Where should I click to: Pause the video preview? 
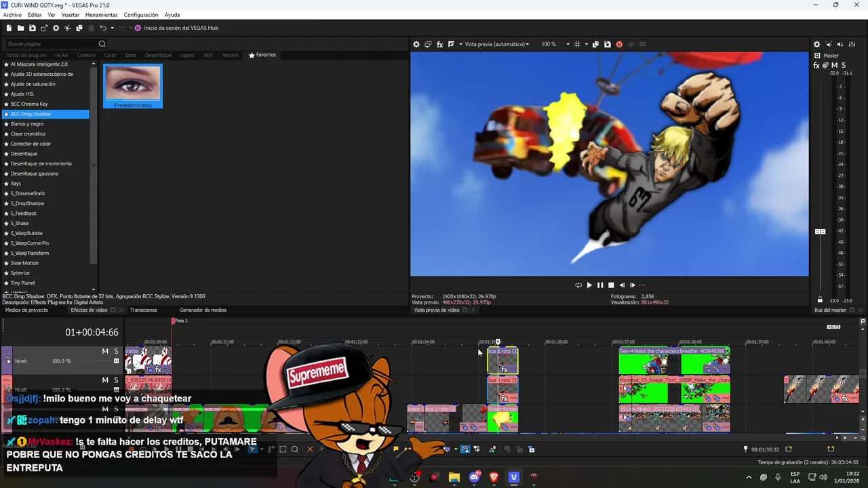pos(600,285)
